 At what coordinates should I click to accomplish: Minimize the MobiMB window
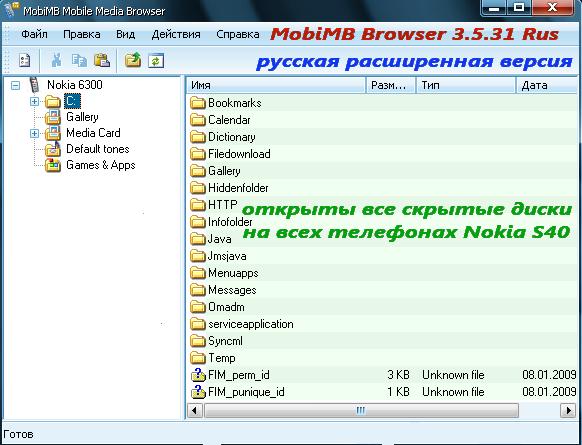point(494,7)
